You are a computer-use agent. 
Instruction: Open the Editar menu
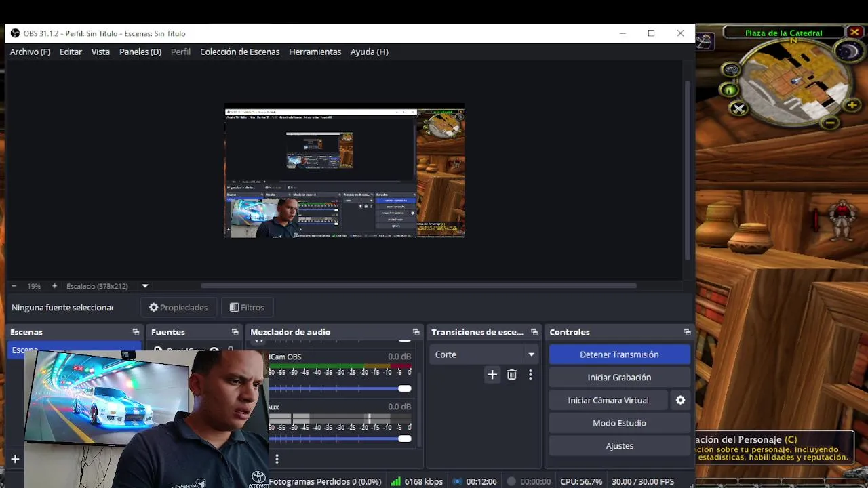[x=71, y=52]
